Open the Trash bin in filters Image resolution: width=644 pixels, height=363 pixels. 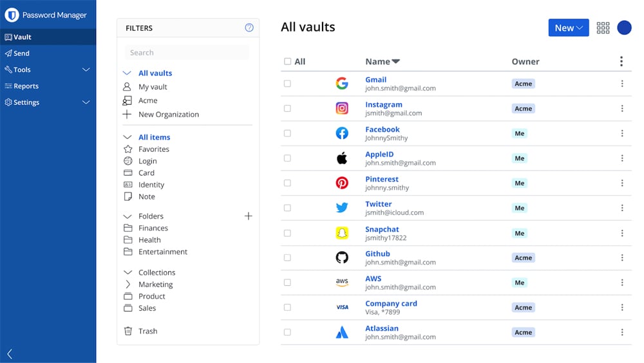tap(147, 331)
